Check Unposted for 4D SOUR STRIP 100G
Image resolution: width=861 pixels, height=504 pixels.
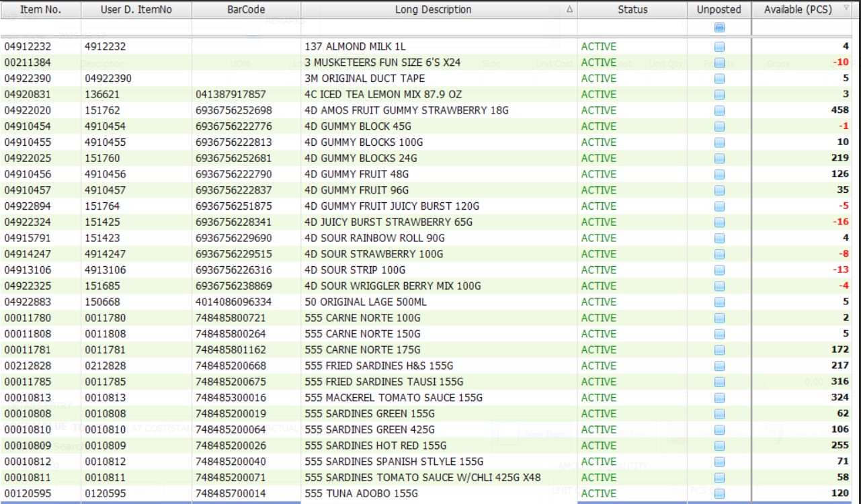719,270
